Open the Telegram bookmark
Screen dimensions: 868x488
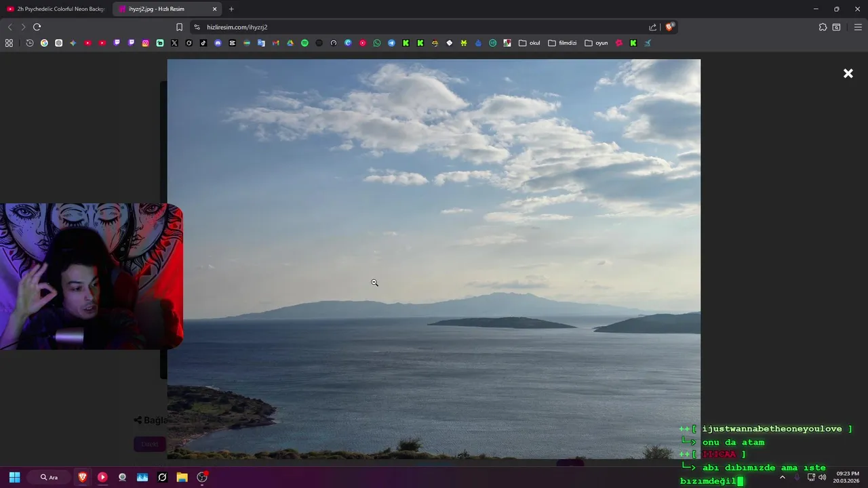coord(391,43)
